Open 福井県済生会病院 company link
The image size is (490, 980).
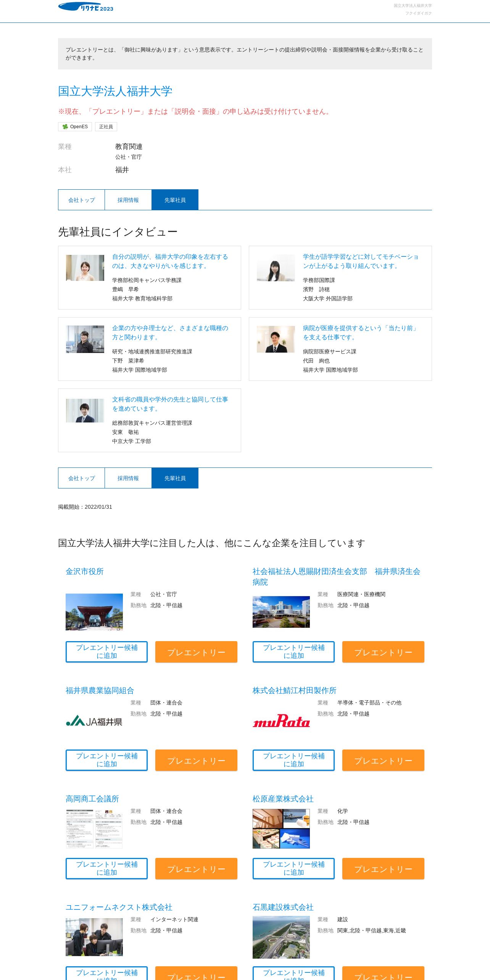pyautogui.click(x=336, y=577)
